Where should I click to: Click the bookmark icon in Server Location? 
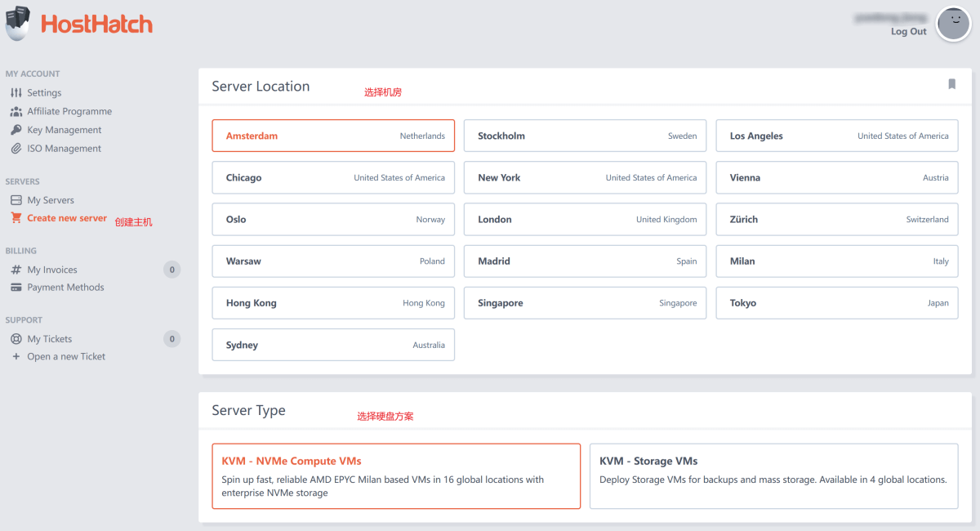click(951, 84)
